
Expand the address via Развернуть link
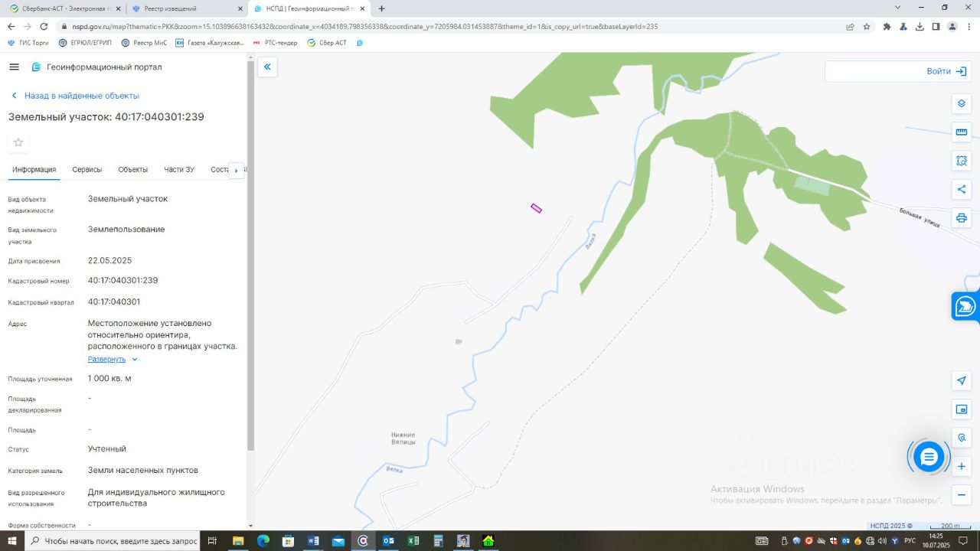click(113, 359)
